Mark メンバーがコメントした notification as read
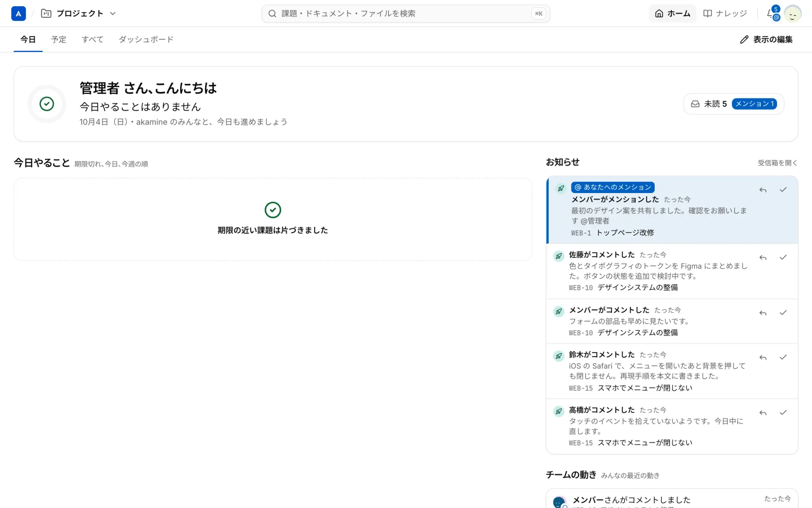This screenshot has width=812, height=508. [783, 313]
